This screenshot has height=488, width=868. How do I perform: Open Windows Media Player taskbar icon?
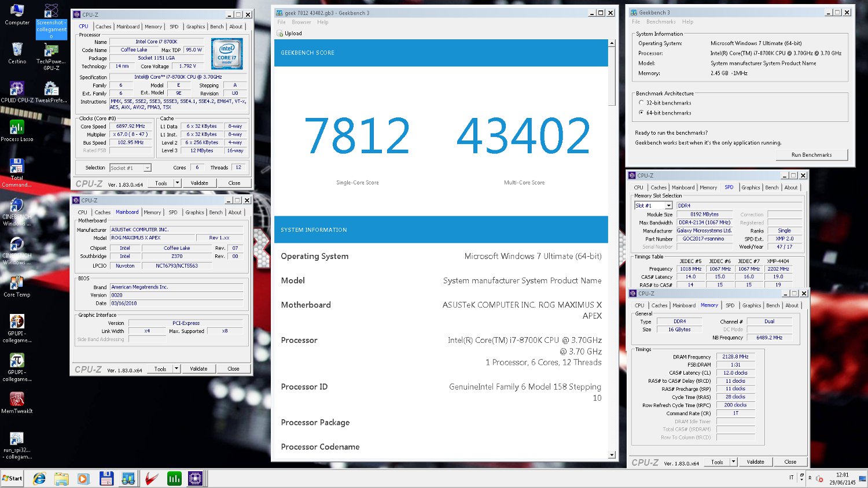pyautogui.click(x=83, y=479)
